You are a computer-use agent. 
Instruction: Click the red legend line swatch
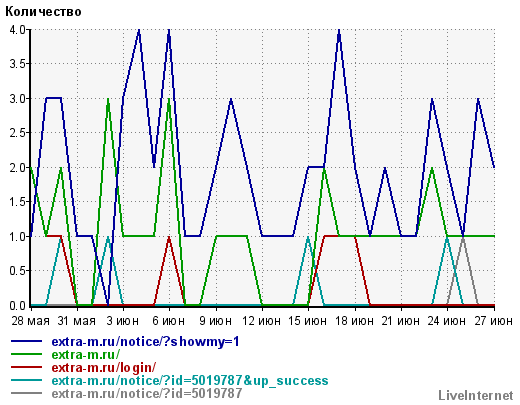tap(26, 367)
